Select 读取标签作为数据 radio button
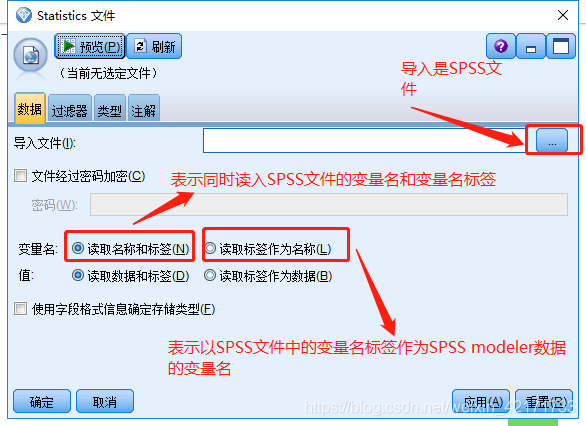 click(x=210, y=275)
